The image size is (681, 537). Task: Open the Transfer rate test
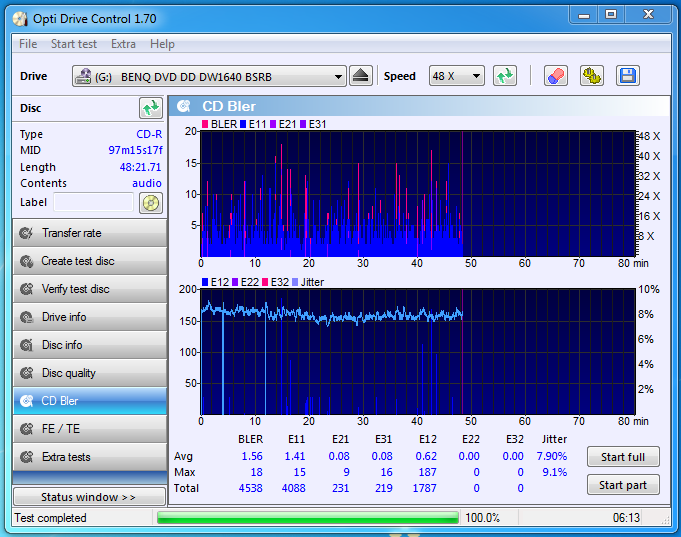(90, 233)
